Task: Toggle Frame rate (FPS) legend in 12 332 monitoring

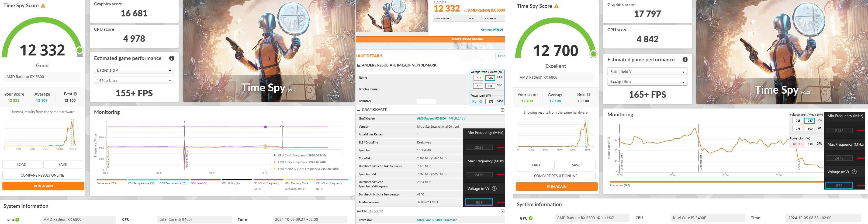Action: [x=111, y=182]
